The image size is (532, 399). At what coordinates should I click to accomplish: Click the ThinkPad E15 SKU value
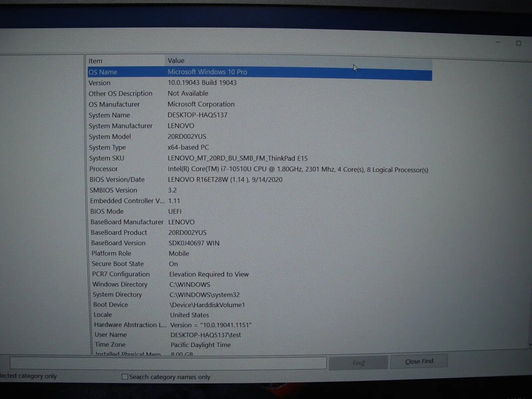(x=238, y=158)
